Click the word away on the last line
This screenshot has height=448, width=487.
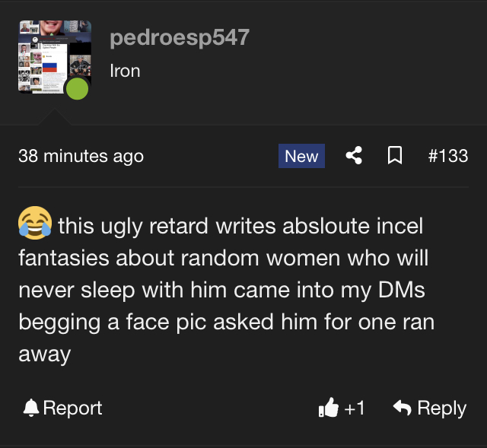pyautogui.click(x=45, y=355)
